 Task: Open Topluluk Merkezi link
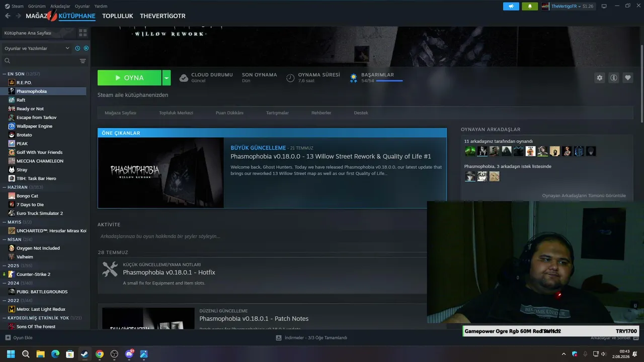[176, 113]
